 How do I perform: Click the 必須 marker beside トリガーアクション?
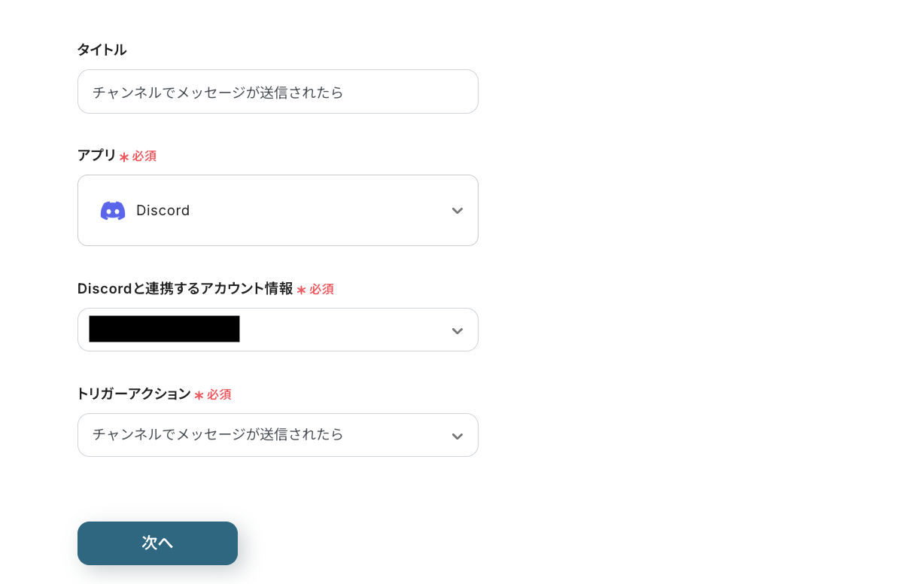(x=220, y=394)
